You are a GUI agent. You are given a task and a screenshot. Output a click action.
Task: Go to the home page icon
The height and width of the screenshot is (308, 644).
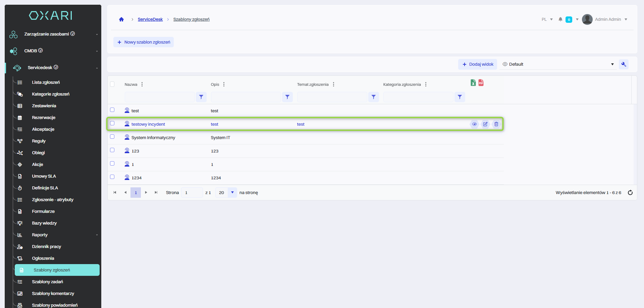(x=121, y=19)
